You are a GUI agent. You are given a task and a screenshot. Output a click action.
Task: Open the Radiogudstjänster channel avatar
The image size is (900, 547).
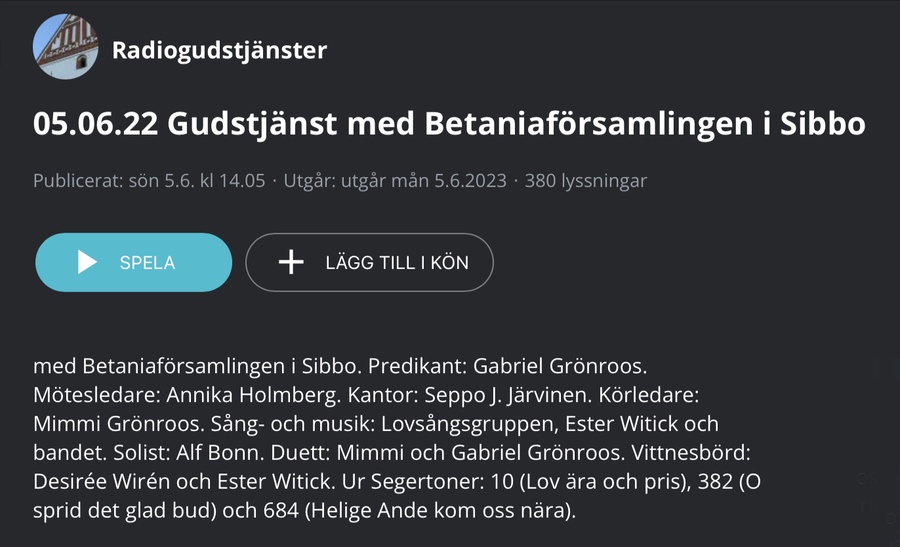[66, 47]
